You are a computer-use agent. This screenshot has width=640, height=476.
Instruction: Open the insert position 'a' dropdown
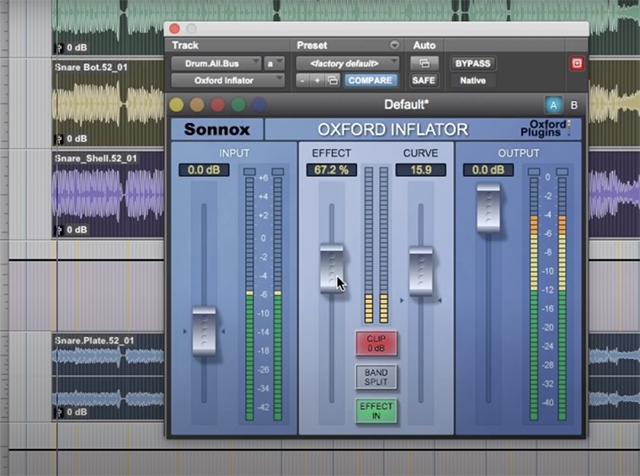(274, 63)
